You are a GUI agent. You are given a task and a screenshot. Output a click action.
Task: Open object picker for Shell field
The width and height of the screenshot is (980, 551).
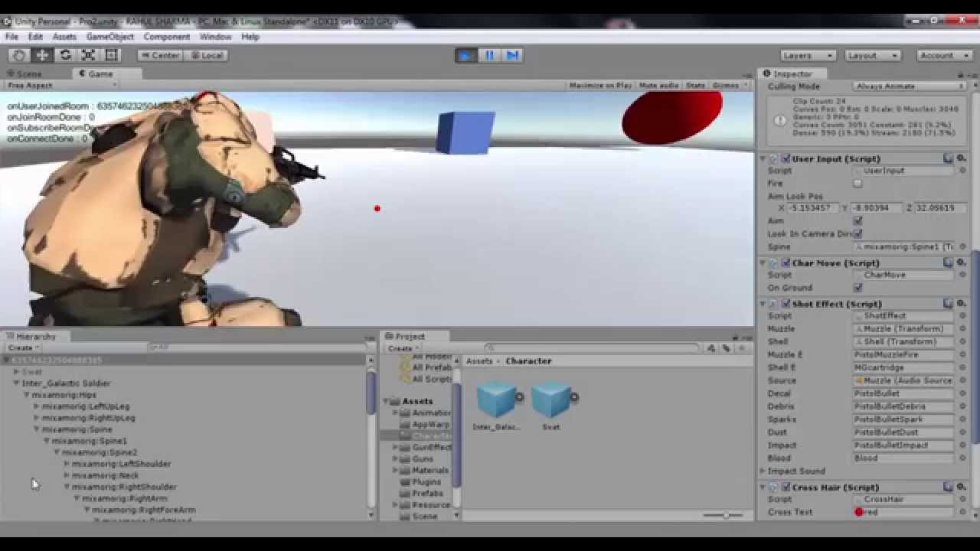coord(962,342)
